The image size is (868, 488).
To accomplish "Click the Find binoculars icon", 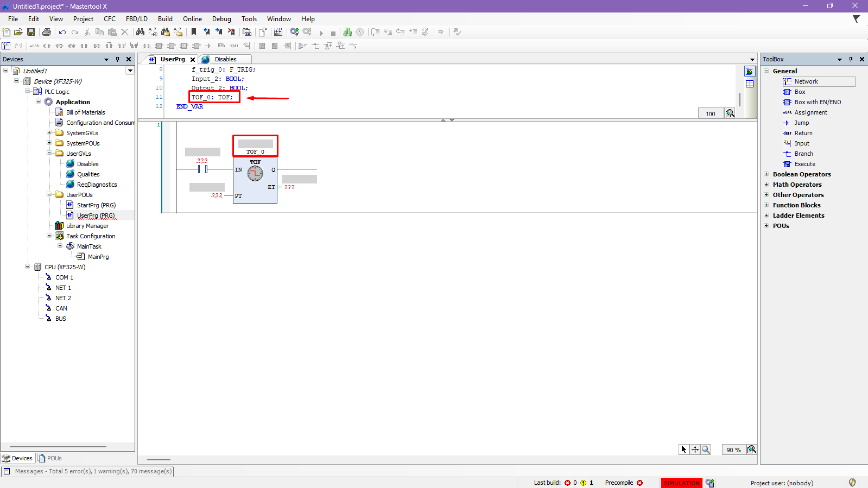I will tap(140, 33).
